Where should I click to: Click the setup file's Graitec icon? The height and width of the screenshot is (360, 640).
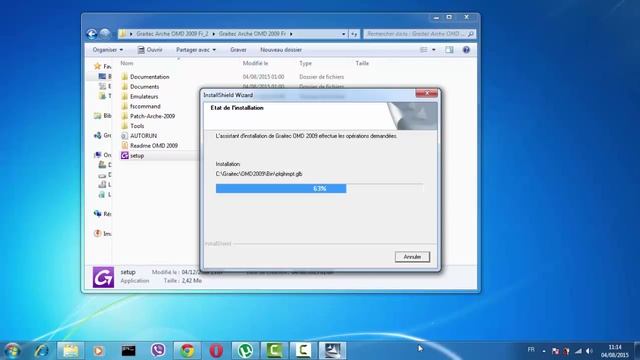coord(124,155)
